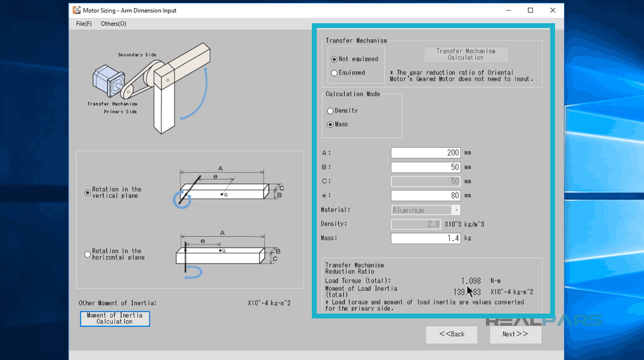Switch Calculation Mode to Density
This screenshot has height=360, width=644.
[330, 111]
